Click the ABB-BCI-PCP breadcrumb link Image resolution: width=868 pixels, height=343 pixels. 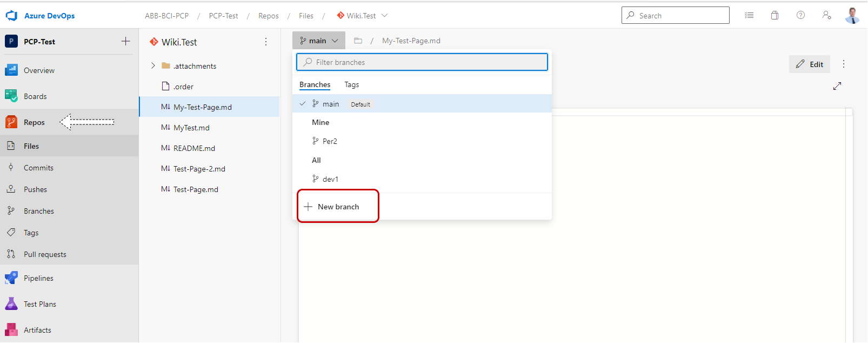pos(166,16)
